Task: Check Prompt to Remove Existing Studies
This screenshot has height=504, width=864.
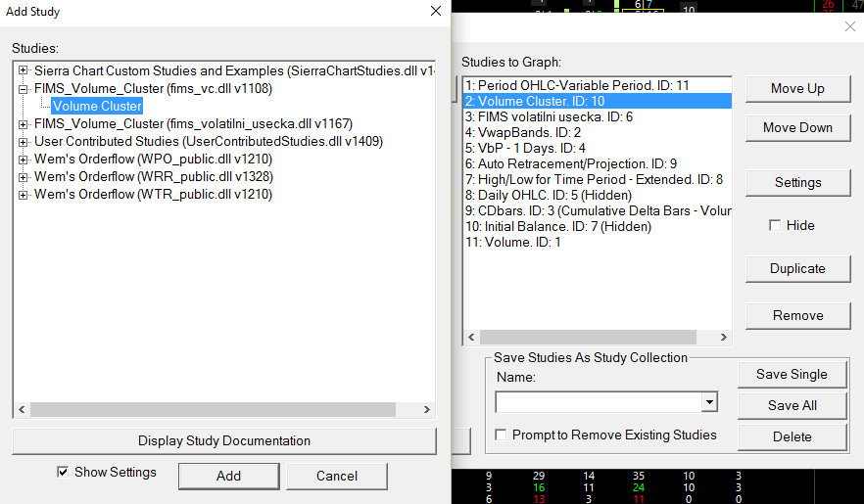Action: pos(501,435)
